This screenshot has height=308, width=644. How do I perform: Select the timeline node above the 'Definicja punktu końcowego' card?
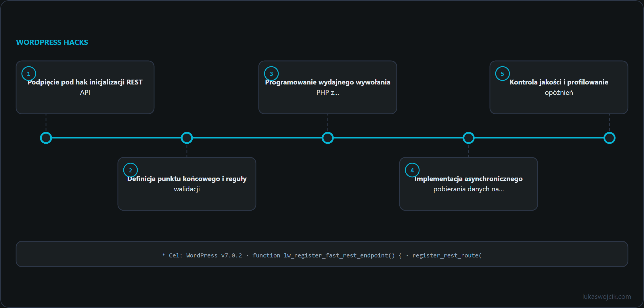tap(187, 138)
